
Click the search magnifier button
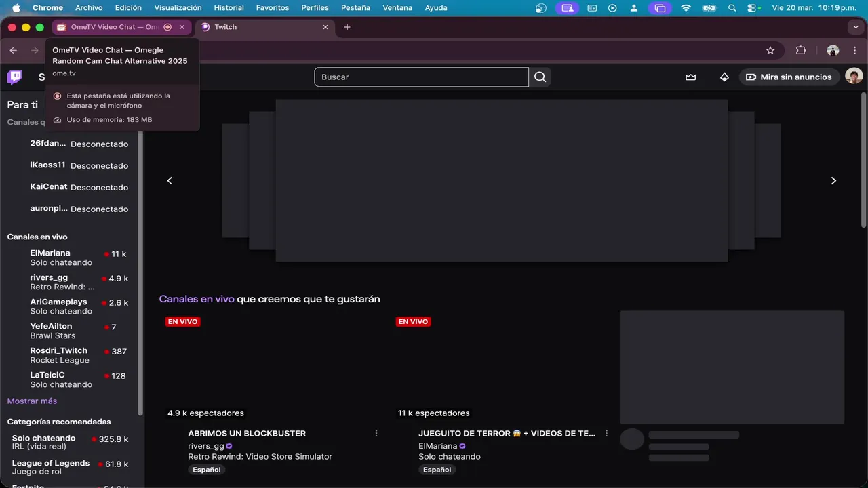[x=540, y=77]
